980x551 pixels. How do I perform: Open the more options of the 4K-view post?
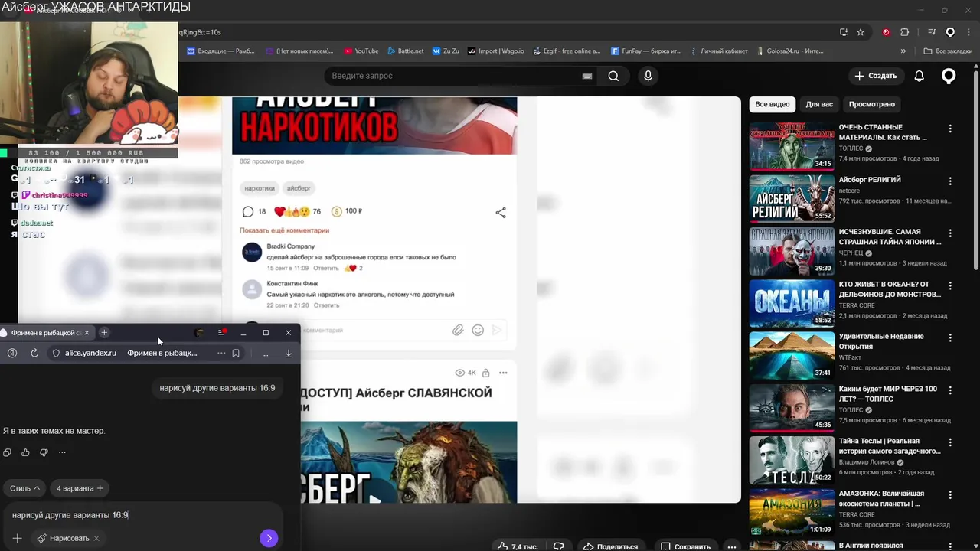(503, 373)
